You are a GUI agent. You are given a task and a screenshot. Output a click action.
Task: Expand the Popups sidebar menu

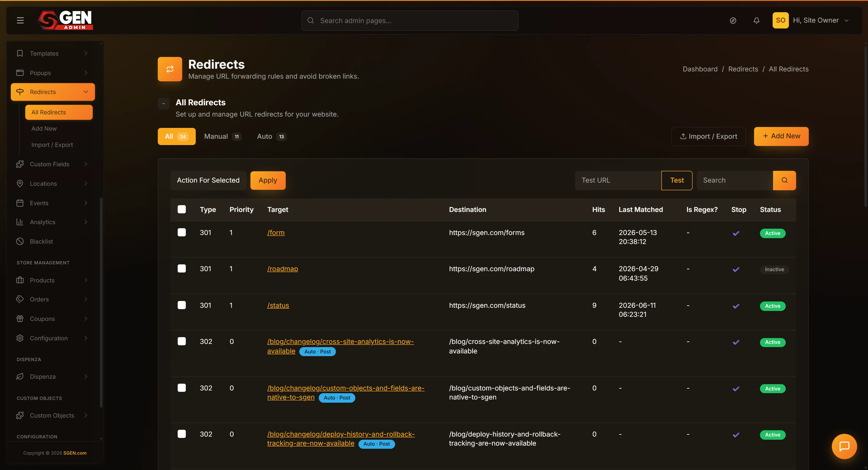coord(86,73)
